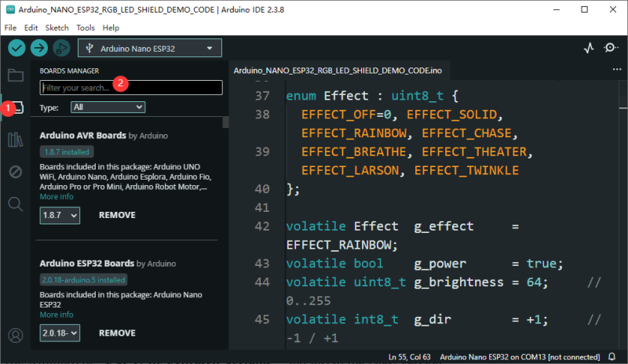Start debugging with the debug icon
628x364 pixels.
61,48
